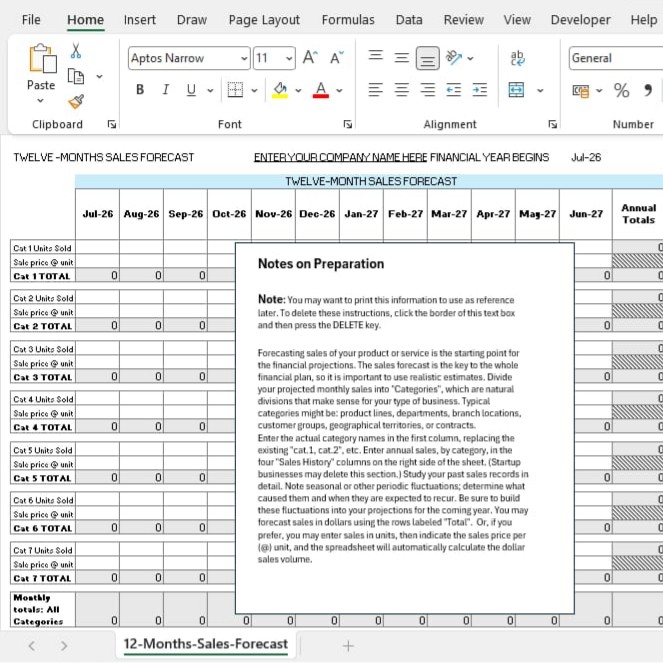Open the Developer tab
Image resolution: width=663 pixels, height=663 pixels.
click(x=580, y=20)
